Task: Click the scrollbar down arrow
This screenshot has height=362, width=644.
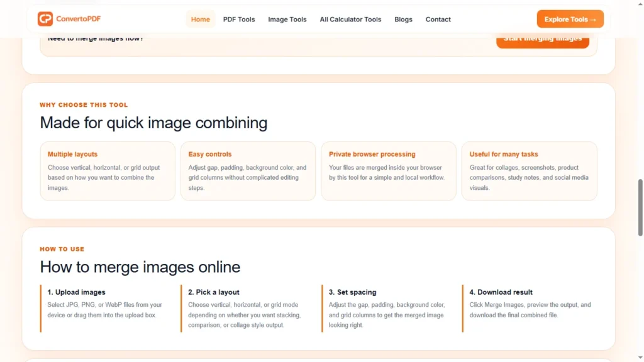Action: pos(640,358)
